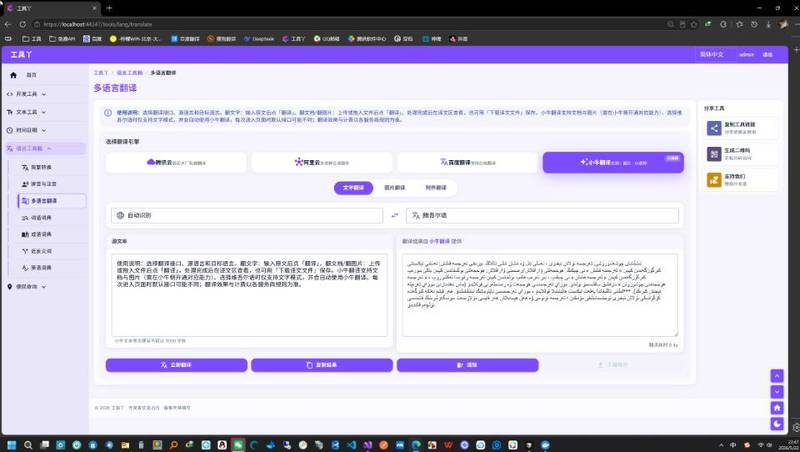Click the 语言工具箱 breadcrumb link
The width and height of the screenshot is (800, 452).
point(130,73)
